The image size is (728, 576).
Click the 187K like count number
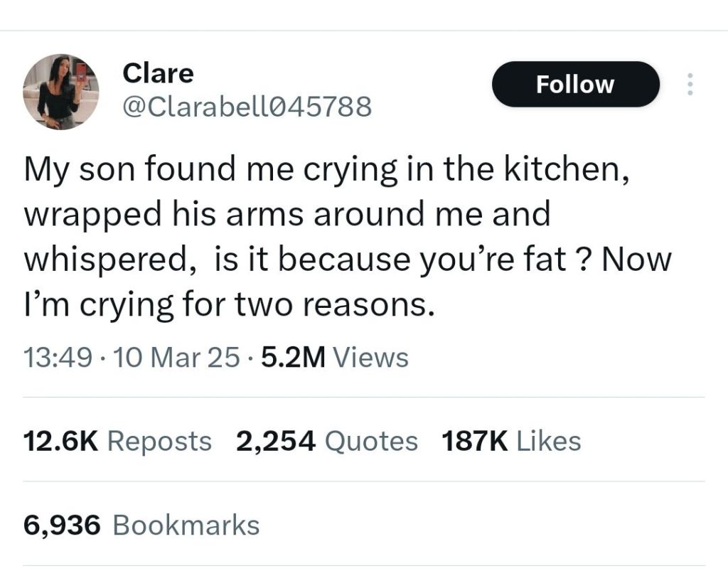pos(474,441)
